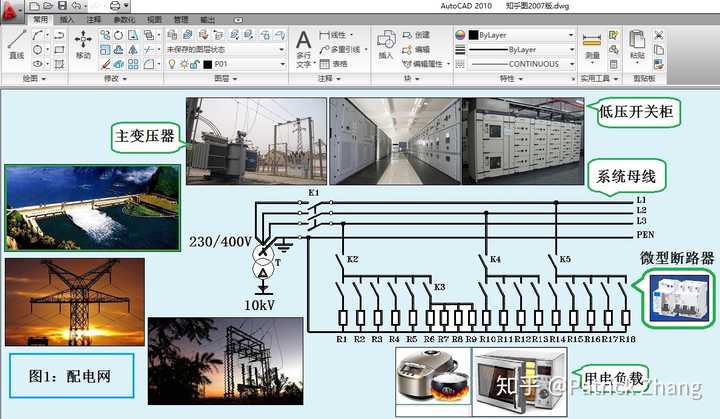Open the AutoCAD application menu button

10,11
